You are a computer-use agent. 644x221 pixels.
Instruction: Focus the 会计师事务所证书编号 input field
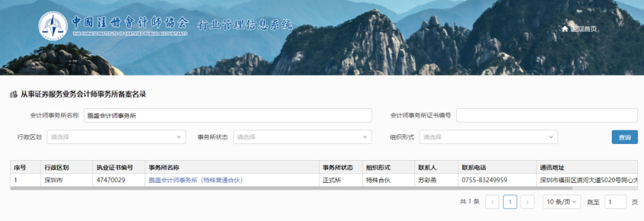pyautogui.click(x=547, y=116)
